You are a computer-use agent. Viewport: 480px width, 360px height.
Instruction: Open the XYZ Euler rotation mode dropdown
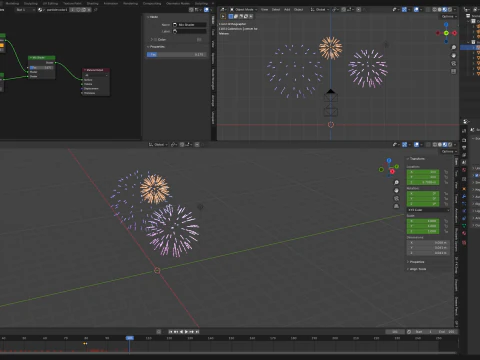tap(428, 210)
